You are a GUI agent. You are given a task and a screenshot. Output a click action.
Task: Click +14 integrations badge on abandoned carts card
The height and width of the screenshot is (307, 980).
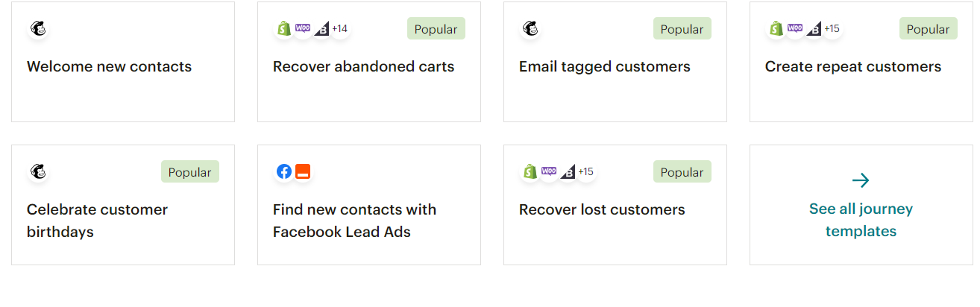[340, 29]
